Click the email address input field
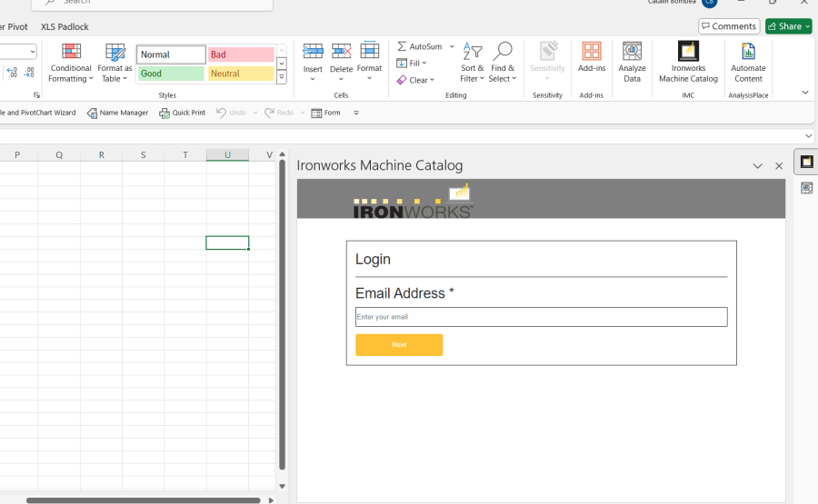818x504 pixels. [542, 317]
